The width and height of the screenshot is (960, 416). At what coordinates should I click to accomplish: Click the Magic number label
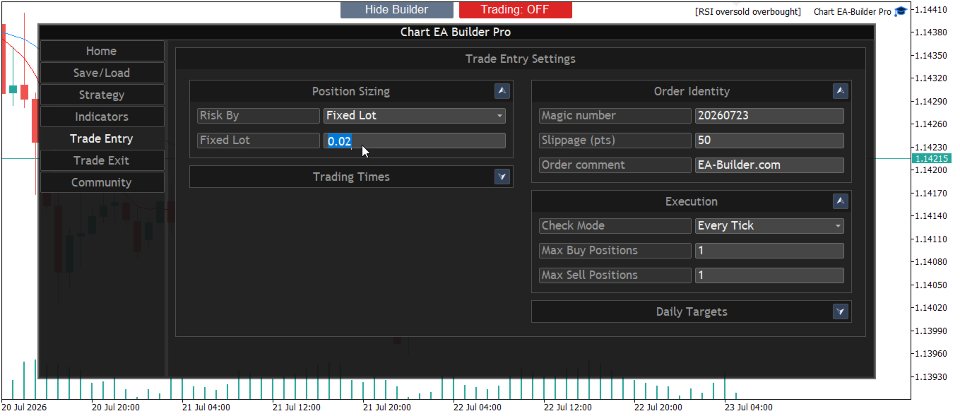click(x=615, y=116)
